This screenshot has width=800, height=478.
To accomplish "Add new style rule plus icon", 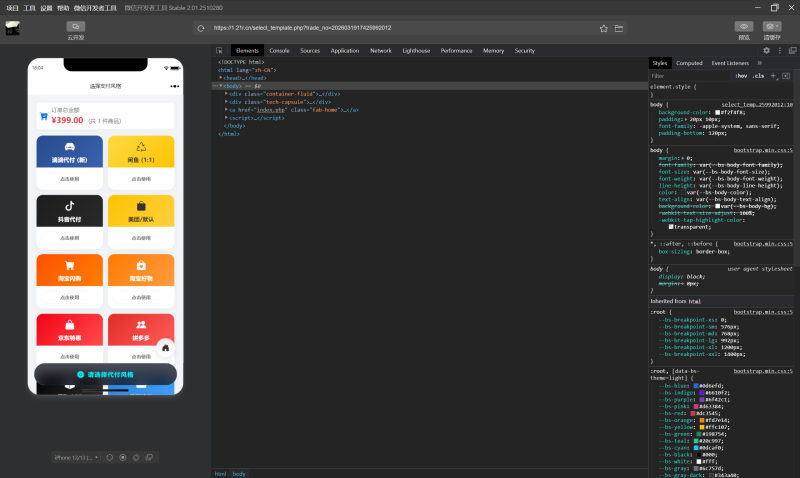I will pos(773,76).
